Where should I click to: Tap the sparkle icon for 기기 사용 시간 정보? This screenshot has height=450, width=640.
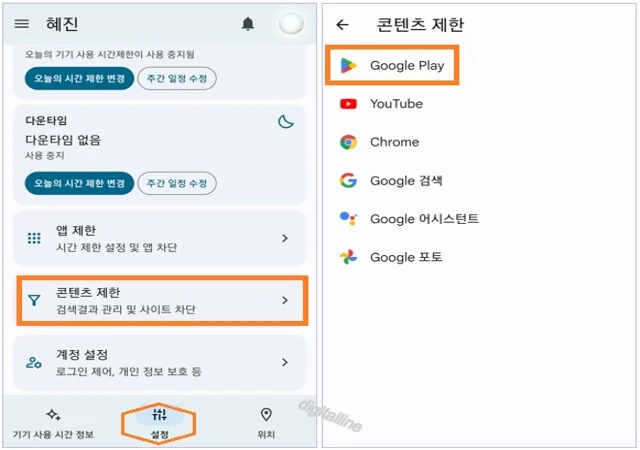coord(53,415)
